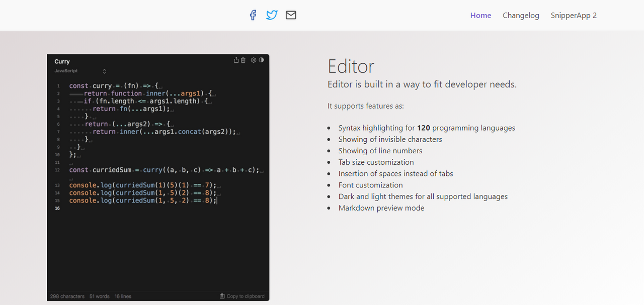Open the SnipperApp 2 nav link
The image size is (644, 305).
[x=574, y=16]
